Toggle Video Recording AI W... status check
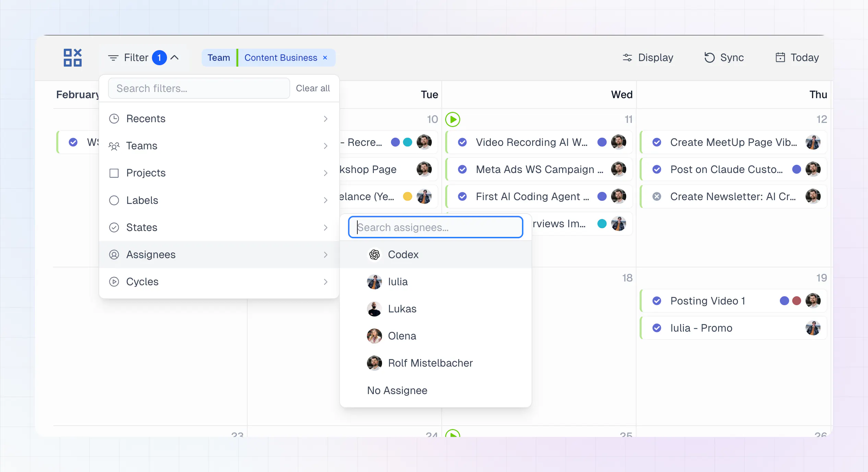The height and width of the screenshot is (472, 868). (462, 142)
